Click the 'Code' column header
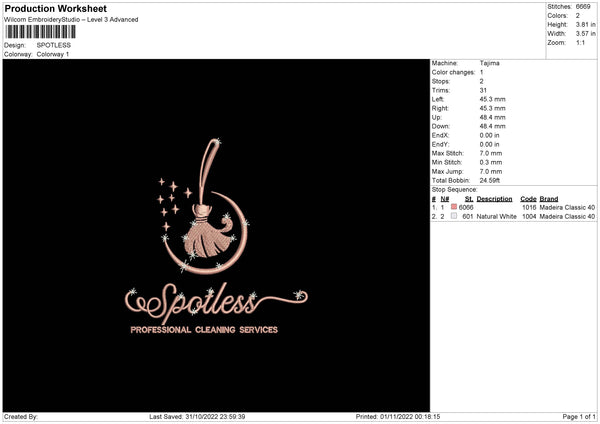600x424 pixels. (528, 199)
